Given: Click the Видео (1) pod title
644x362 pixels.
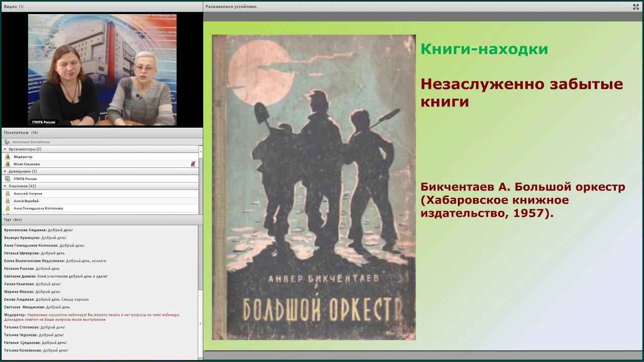Looking at the screenshot, I should (x=14, y=7).
